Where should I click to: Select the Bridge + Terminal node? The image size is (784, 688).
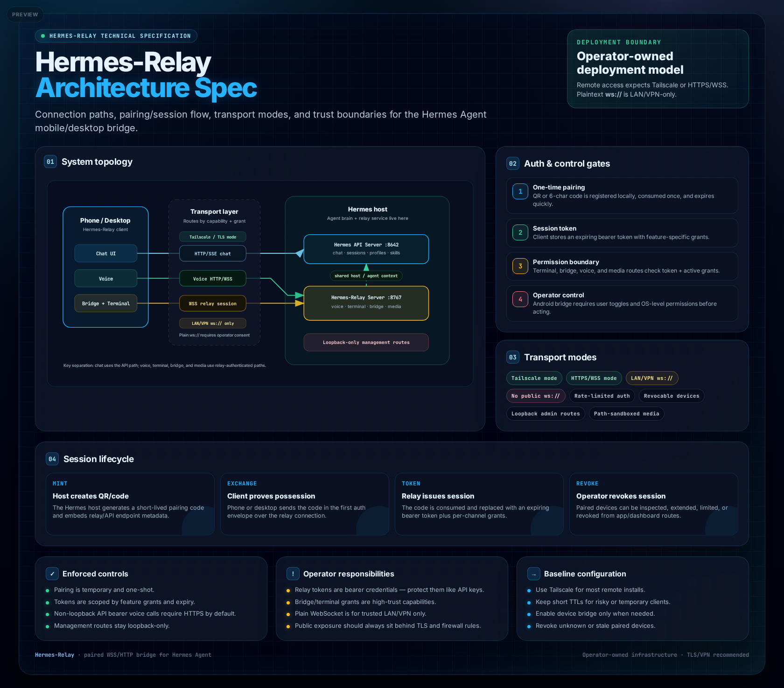(x=106, y=303)
